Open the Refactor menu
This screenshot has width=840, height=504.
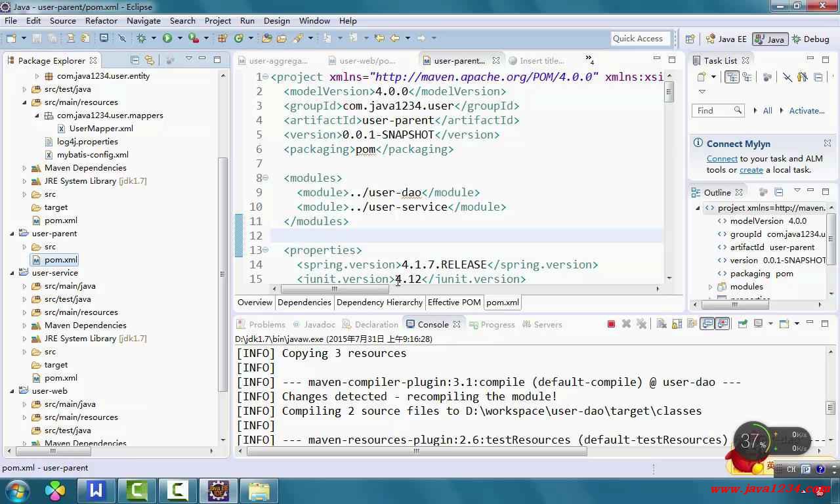[101, 20]
